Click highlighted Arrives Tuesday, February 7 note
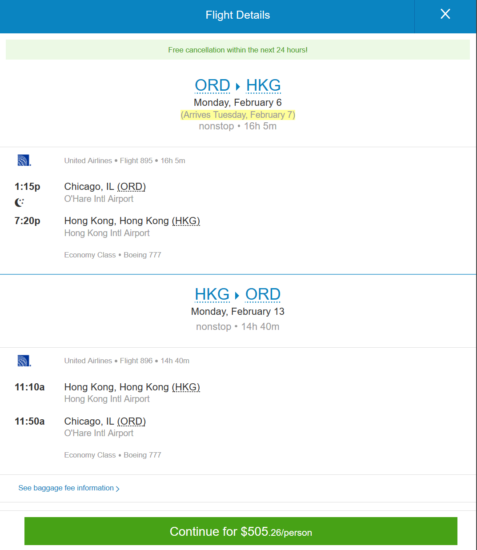Viewport: 477px width, 550px height. [238, 115]
